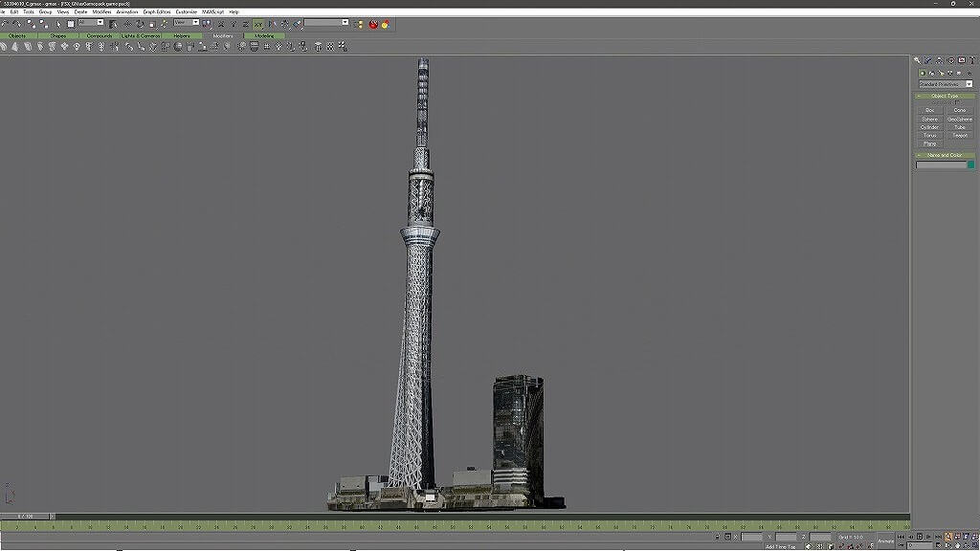This screenshot has width=980, height=551.
Task: Create a Box primitive
Action: [929, 110]
